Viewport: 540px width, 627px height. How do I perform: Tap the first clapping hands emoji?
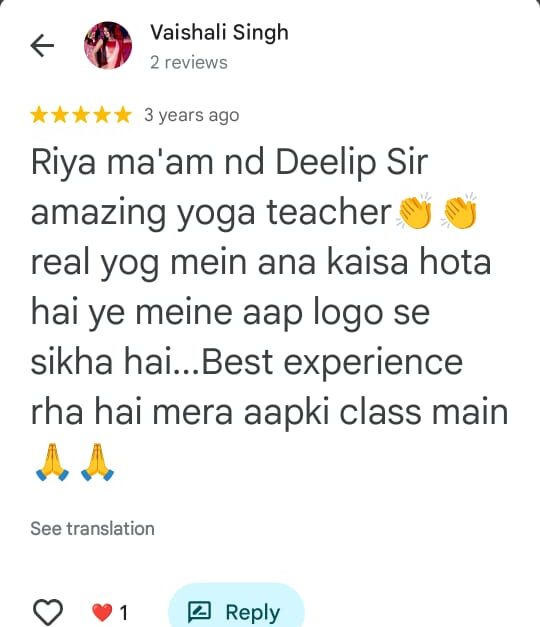coord(415,212)
